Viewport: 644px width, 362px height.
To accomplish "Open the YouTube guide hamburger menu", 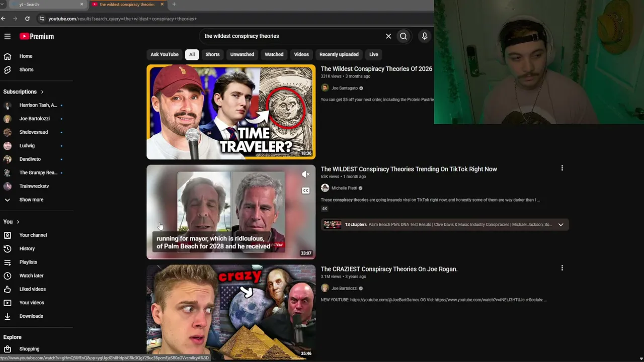I will (x=8, y=36).
